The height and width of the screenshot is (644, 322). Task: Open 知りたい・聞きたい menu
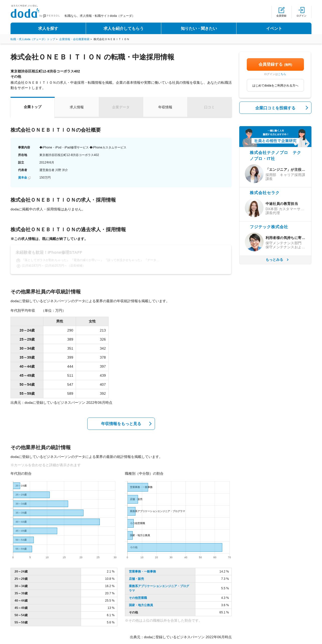[199, 28]
